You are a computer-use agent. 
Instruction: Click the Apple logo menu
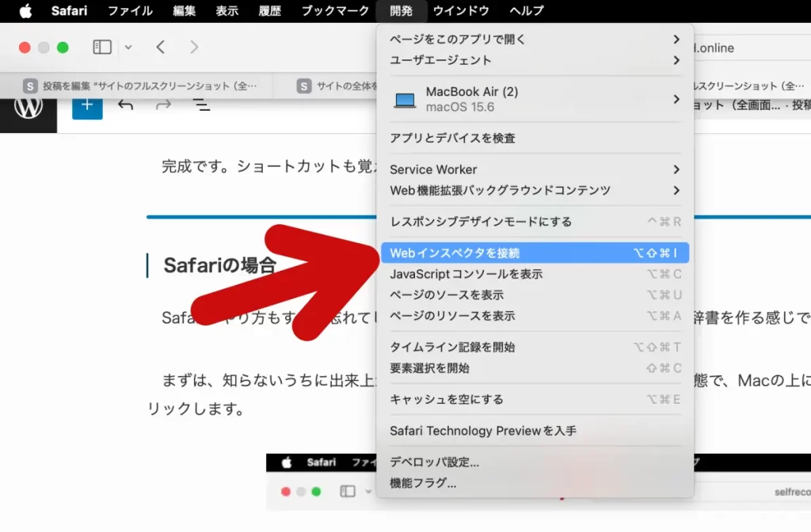coord(25,11)
